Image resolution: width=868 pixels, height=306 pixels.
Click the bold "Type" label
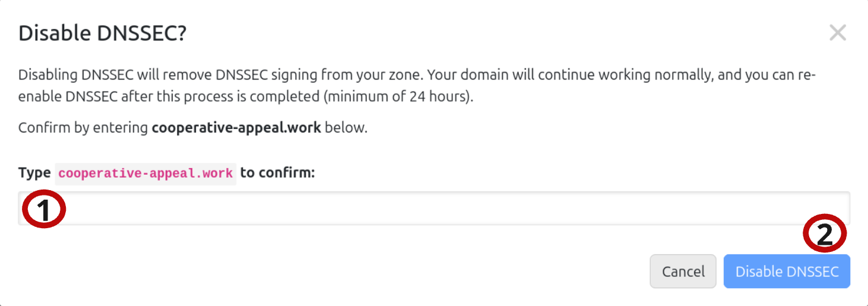34,173
